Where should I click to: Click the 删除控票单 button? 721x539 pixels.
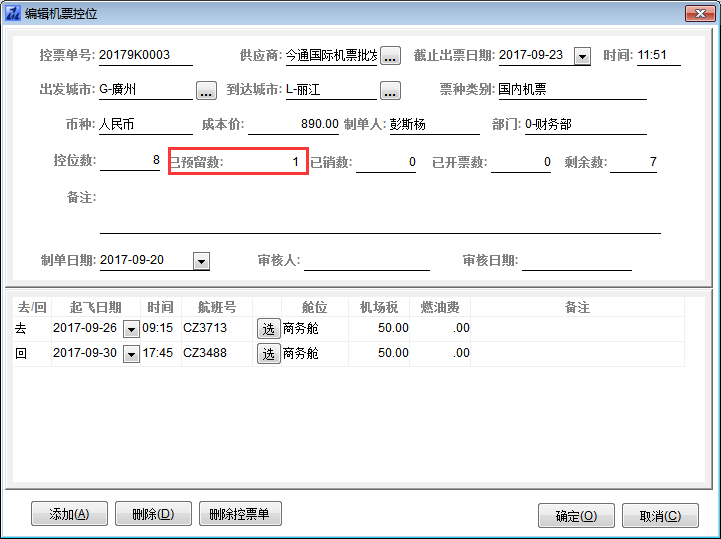point(240,514)
